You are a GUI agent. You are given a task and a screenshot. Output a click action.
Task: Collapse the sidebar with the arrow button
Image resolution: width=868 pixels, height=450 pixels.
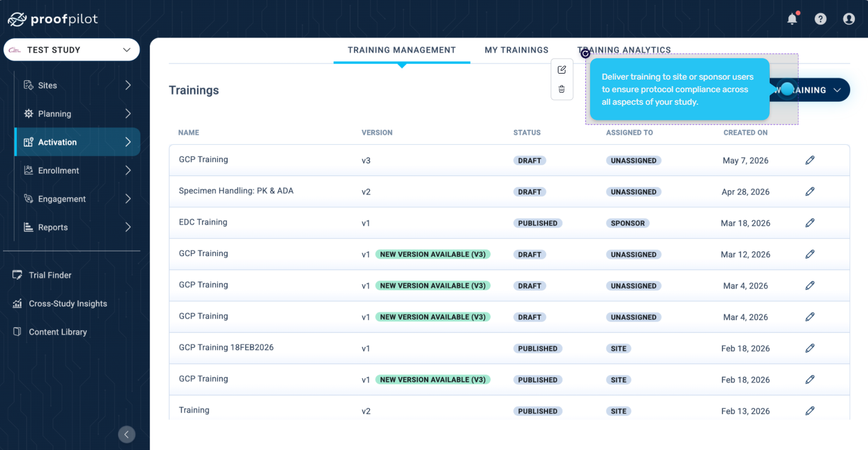pyautogui.click(x=126, y=434)
